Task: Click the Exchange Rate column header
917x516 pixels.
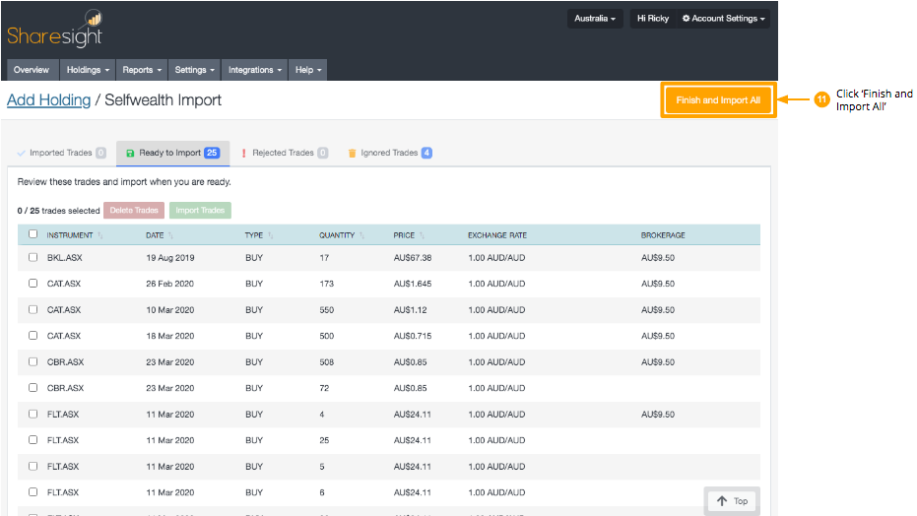Action: point(497,235)
